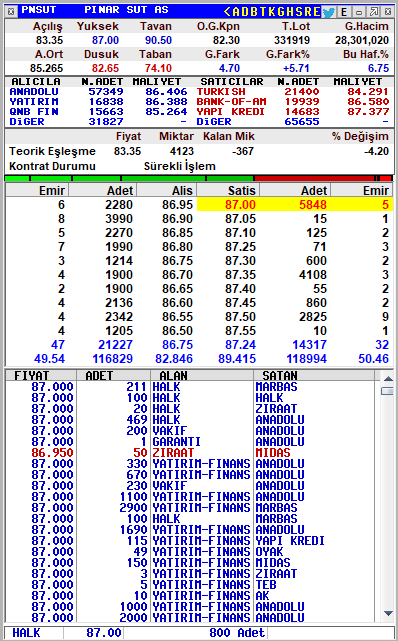Click the detach arrow icon in title bar

tap(374, 12)
